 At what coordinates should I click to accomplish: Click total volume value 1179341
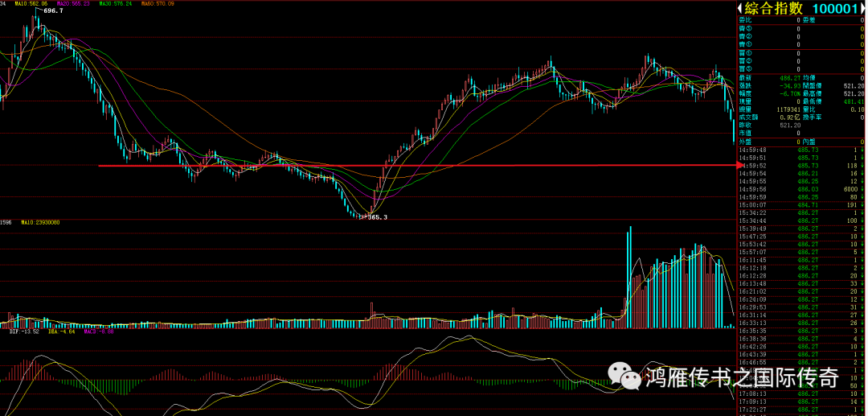click(788, 109)
